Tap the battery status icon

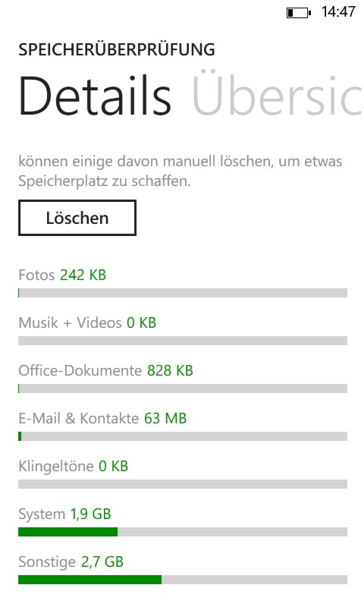pyautogui.click(x=299, y=12)
